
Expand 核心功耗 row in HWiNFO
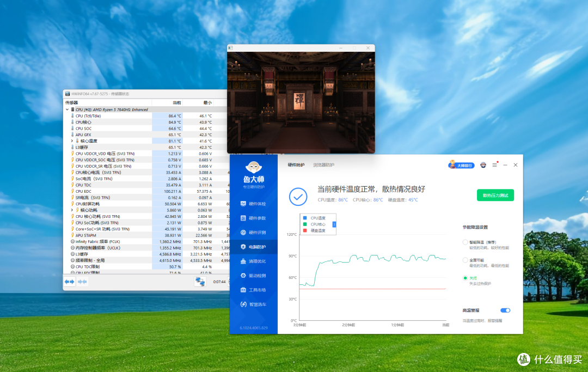click(72, 210)
